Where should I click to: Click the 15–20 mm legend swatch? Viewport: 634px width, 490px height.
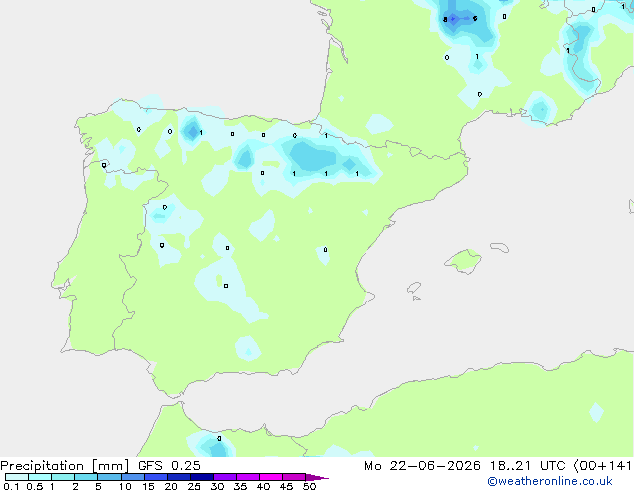[156, 477]
